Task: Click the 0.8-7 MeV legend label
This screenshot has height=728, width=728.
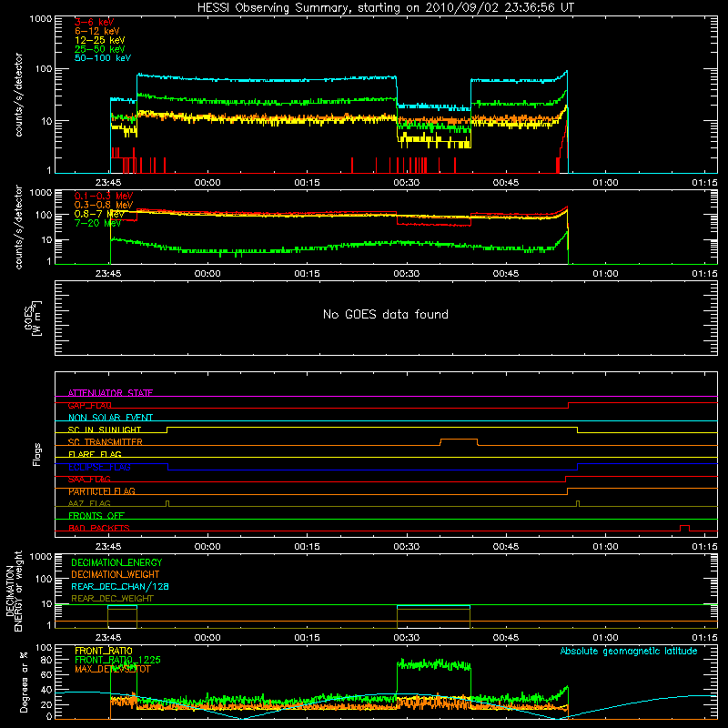Action: (99, 214)
